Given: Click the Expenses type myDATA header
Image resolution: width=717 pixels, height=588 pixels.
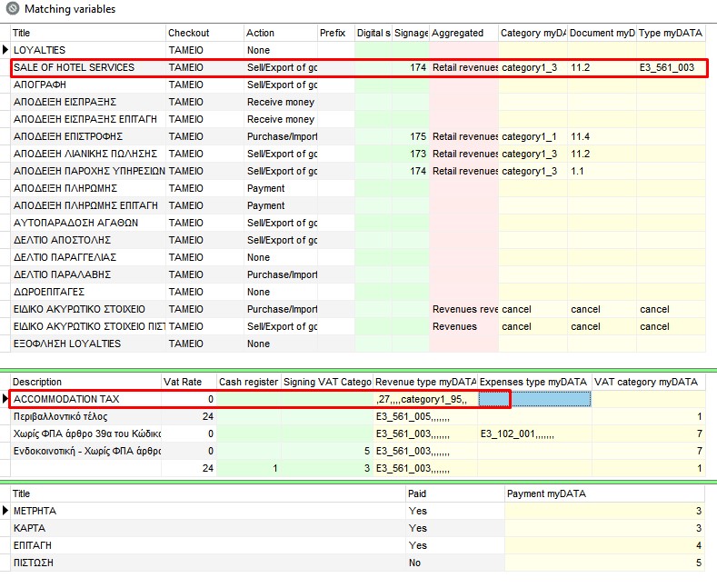Looking at the screenshot, I should pos(534,382).
